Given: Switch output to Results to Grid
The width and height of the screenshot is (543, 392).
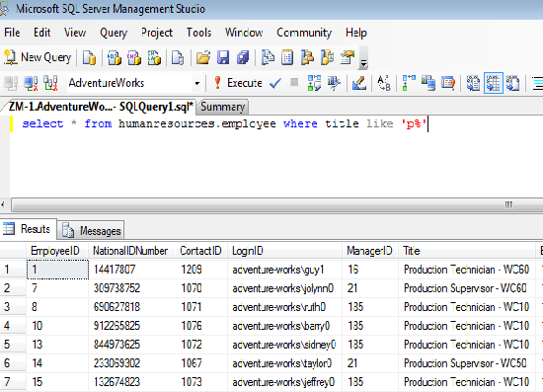Looking at the screenshot, I should [x=494, y=83].
